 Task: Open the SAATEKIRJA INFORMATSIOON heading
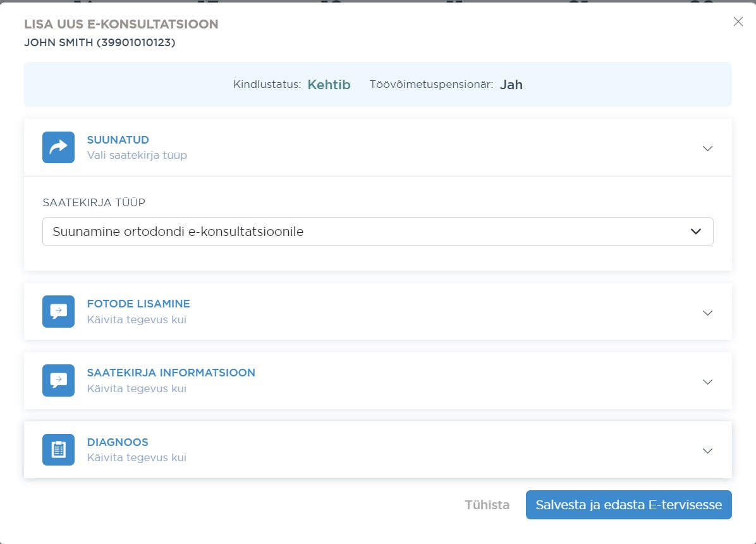coord(171,373)
